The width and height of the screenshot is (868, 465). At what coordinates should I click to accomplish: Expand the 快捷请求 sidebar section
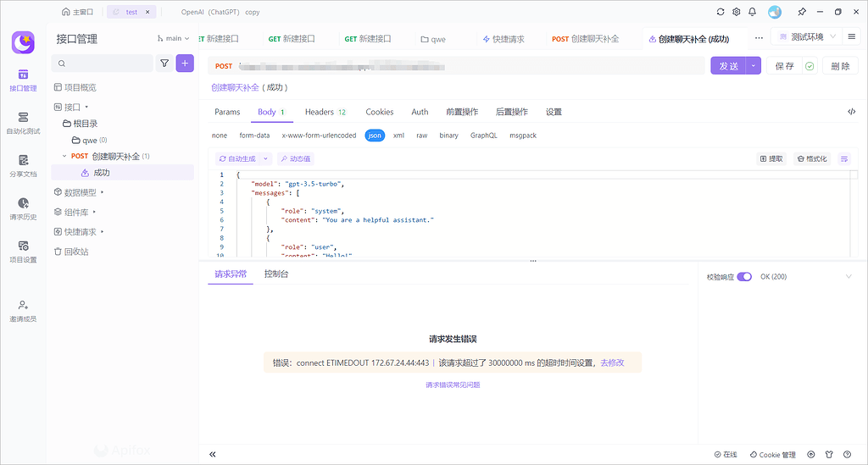pos(103,232)
